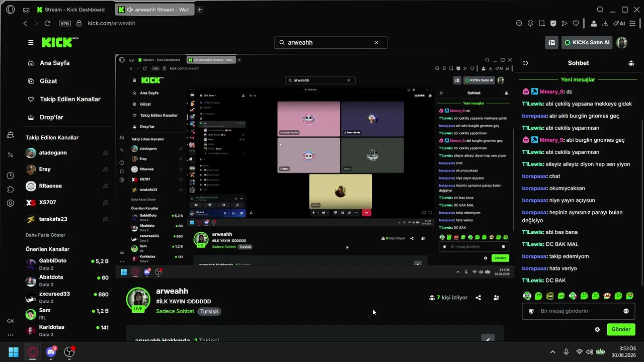Unmute the arweahh Stream tab audio
Image resolution: width=644 pixels, height=362 pixels.
[x=130, y=10]
